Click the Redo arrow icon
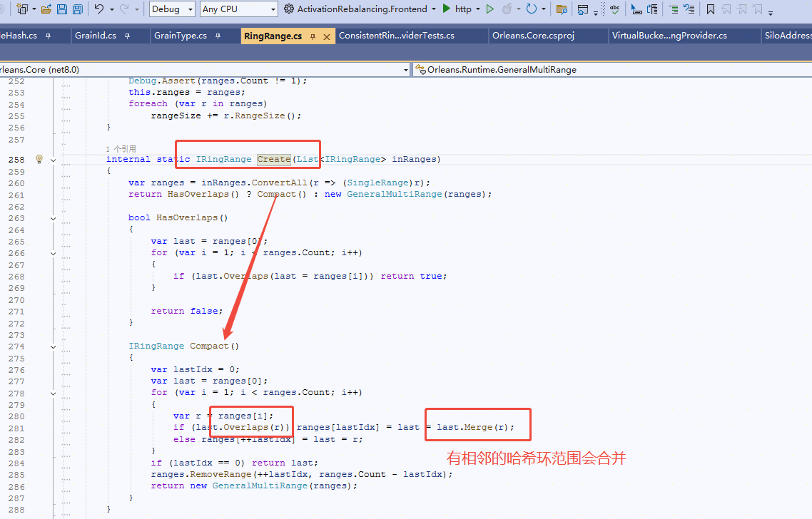The width and height of the screenshot is (812, 519). pyautogui.click(x=124, y=9)
